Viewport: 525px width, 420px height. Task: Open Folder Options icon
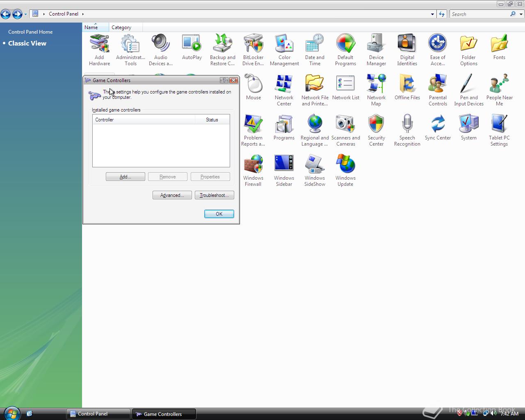point(468,50)
